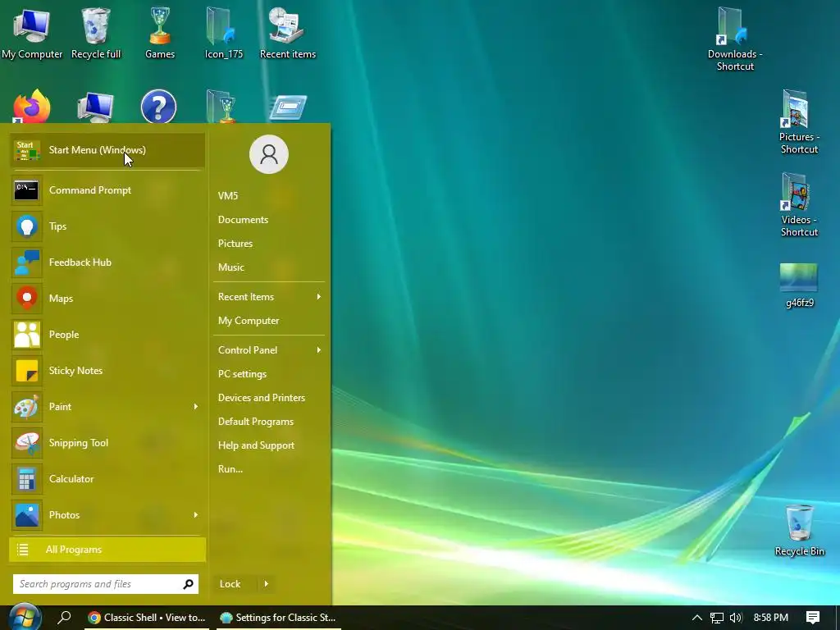This screenshot has height=630, width=840.
Task: Click the search programs and files box
Action: click(x=106, y=584)
